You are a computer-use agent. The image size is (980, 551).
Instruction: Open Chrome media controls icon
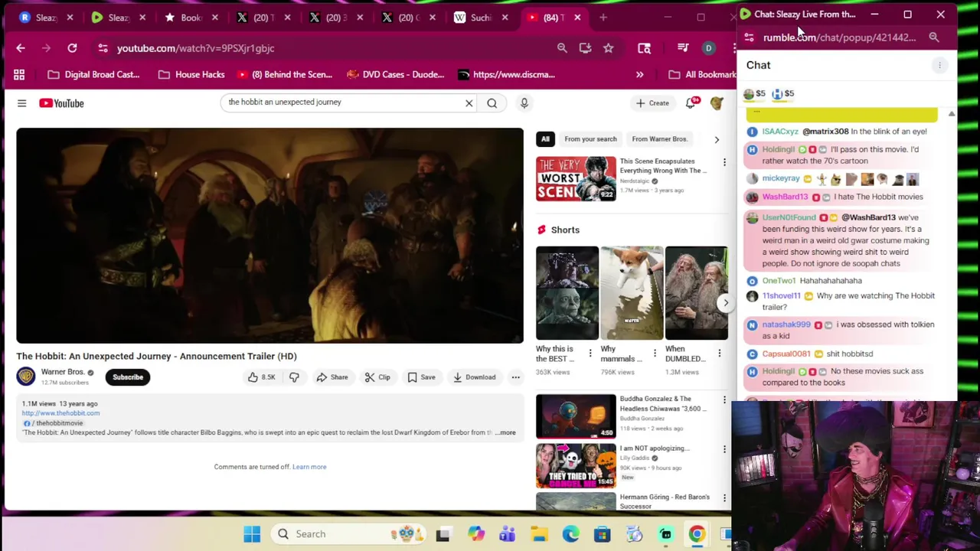tap(683, 48)
